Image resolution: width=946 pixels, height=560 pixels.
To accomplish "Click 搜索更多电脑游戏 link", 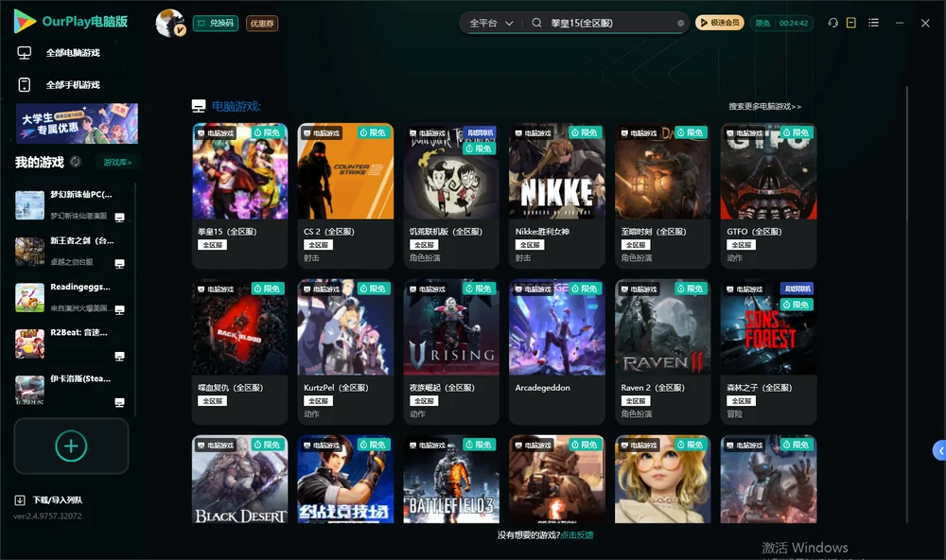I will (764, 107).
